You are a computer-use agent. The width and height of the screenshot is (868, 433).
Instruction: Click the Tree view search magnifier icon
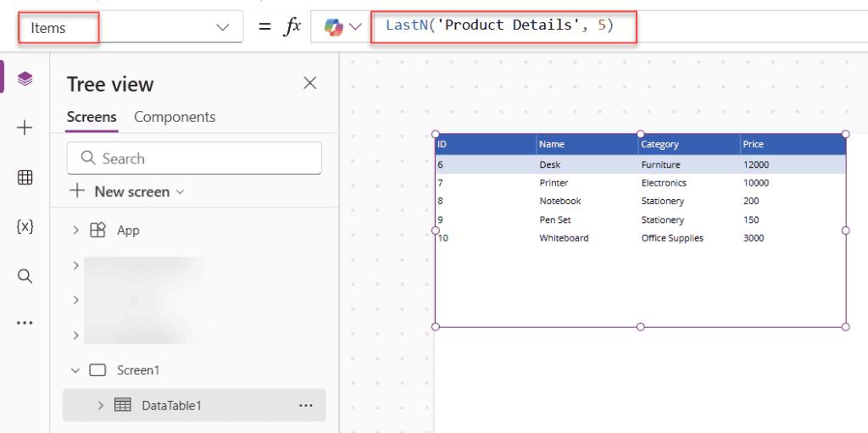pos(88,158)
